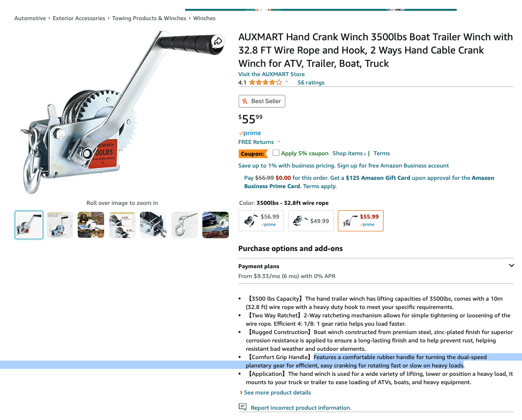Select the hook close-up thumbnail
Screen dimensions: 522x420
pyautogui.click(x=185, y=225)
